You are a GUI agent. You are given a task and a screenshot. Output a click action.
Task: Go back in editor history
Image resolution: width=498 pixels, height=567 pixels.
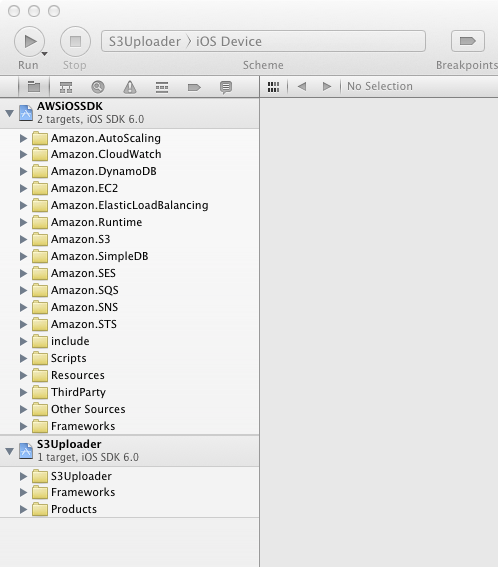pyautogui.click(x=302, y=86)
